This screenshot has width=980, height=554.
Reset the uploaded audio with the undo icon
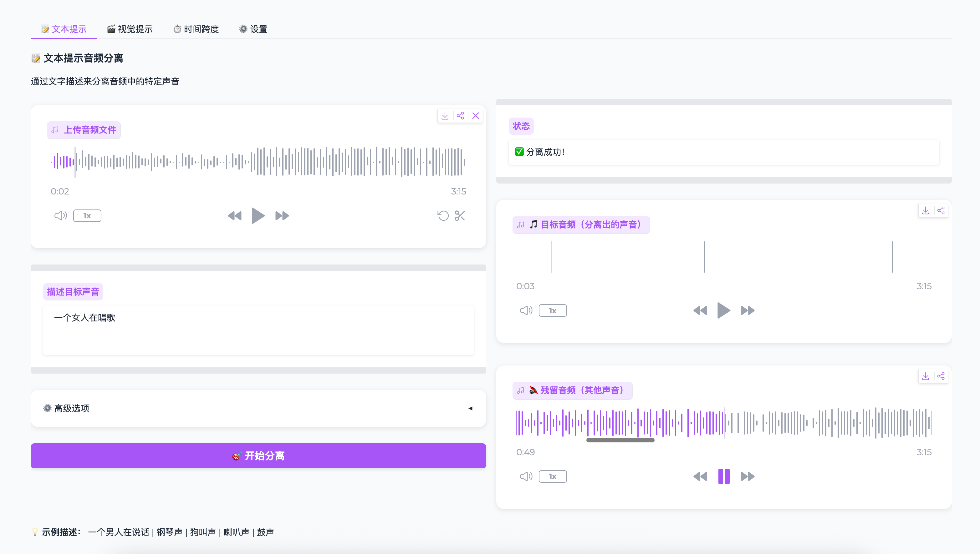(x=443, y=216)
